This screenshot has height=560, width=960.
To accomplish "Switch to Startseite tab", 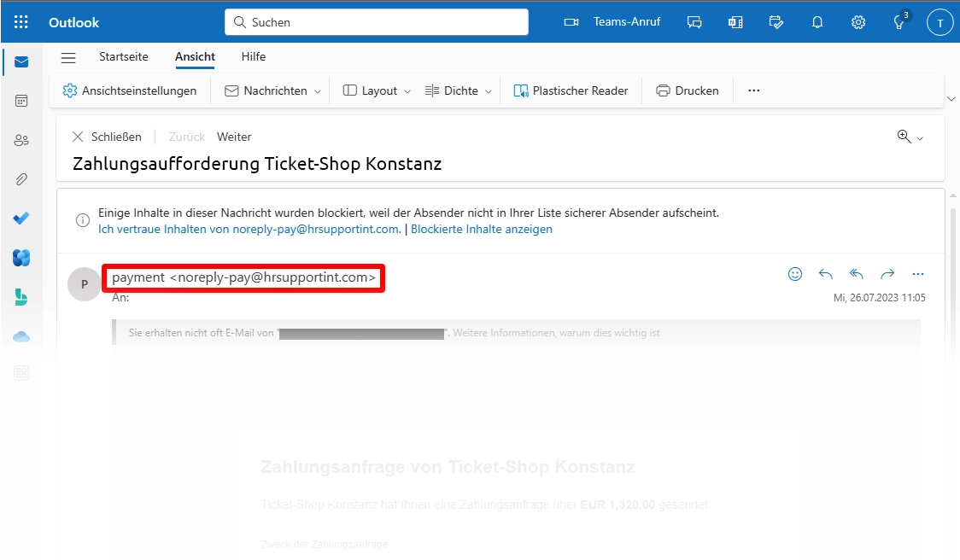I will coord(124,56).
